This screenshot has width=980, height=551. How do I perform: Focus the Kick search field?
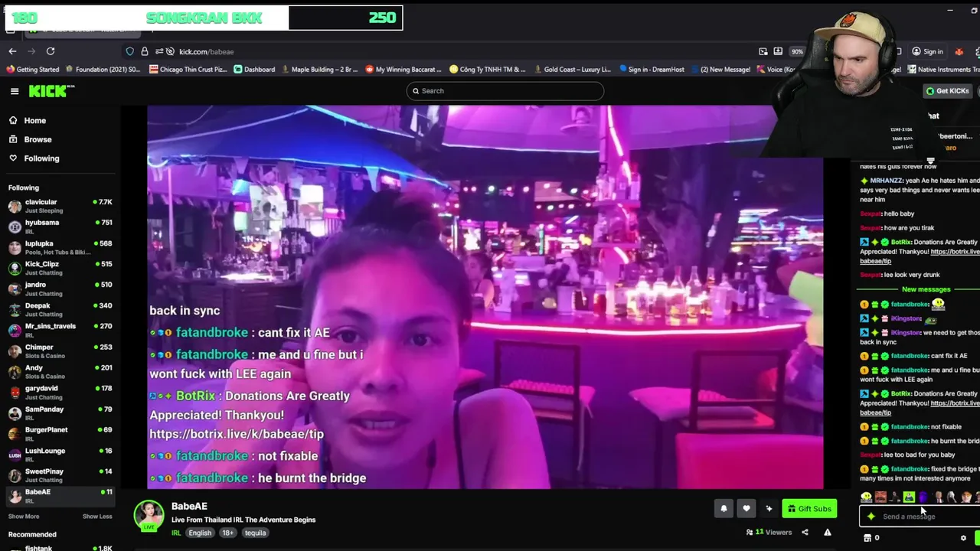(505, 91)
